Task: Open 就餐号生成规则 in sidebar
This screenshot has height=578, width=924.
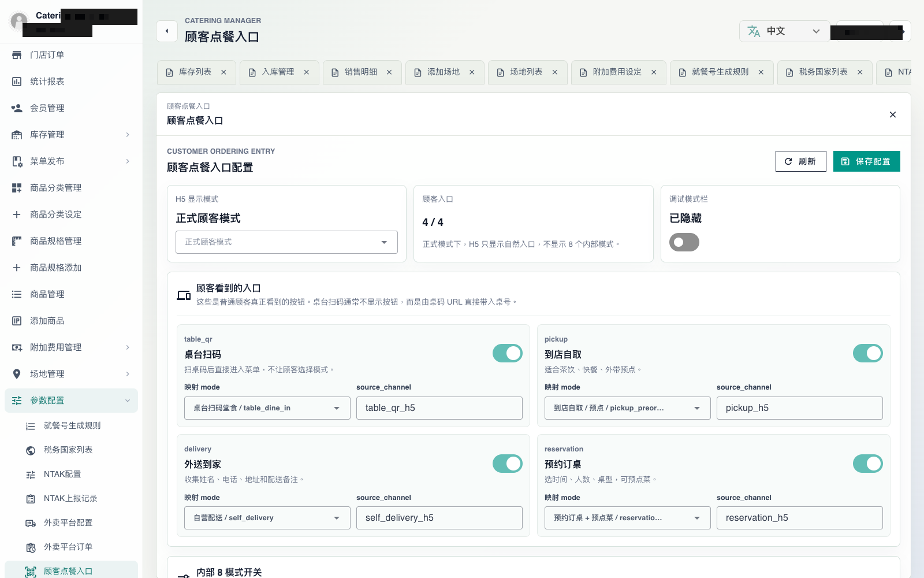Action: [72, 426]
